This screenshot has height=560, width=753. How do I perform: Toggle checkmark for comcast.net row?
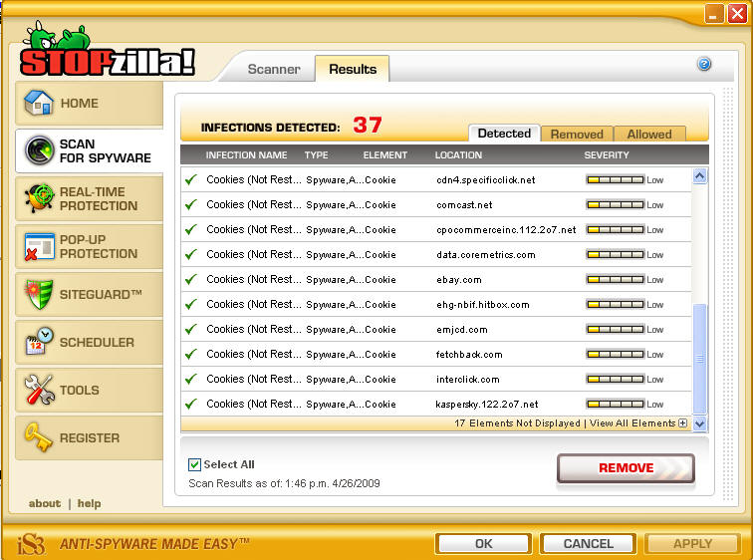click(x=191, y=204)
